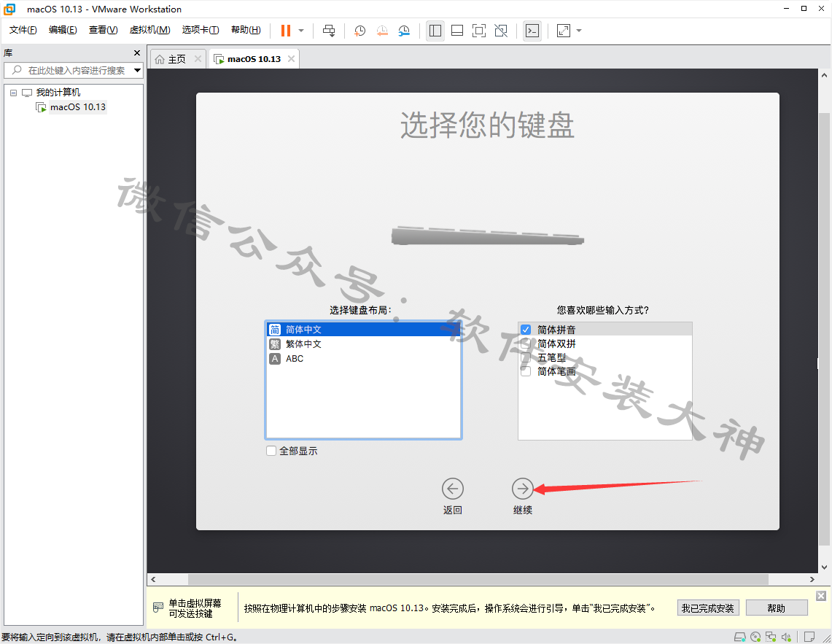832x644 pixels.
Task: Select the 简体中文 keyboard layout
Action: coord(363,330)
